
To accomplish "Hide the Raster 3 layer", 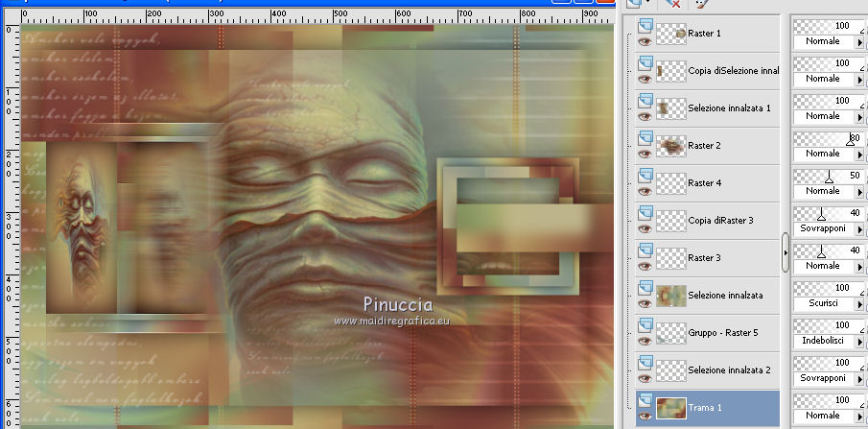I will point(645,266).
